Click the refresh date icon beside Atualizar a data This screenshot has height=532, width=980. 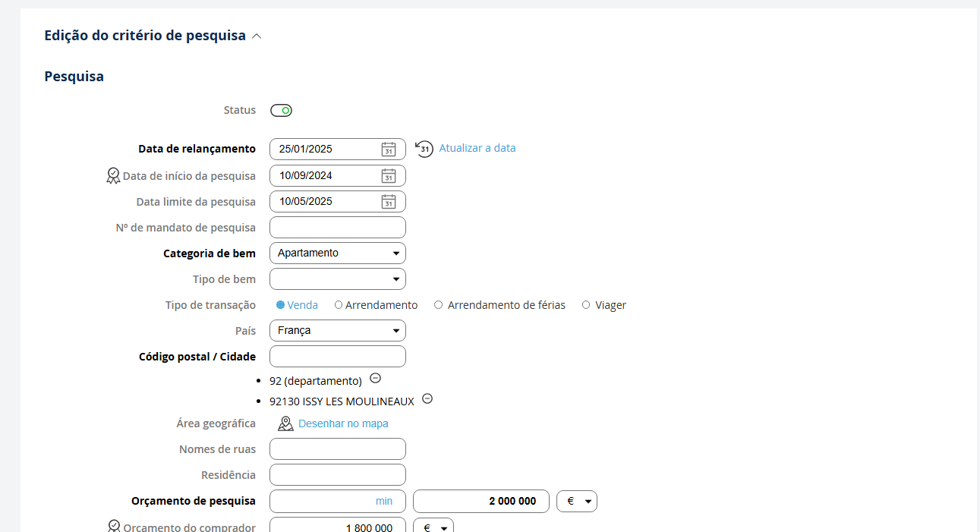pos(424,149)
